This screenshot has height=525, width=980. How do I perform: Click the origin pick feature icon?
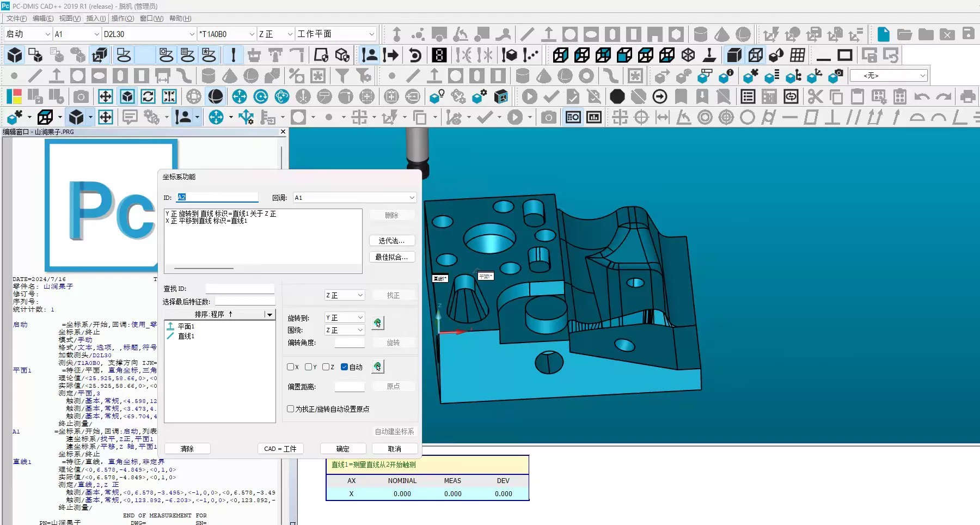[x=378, y=367]
